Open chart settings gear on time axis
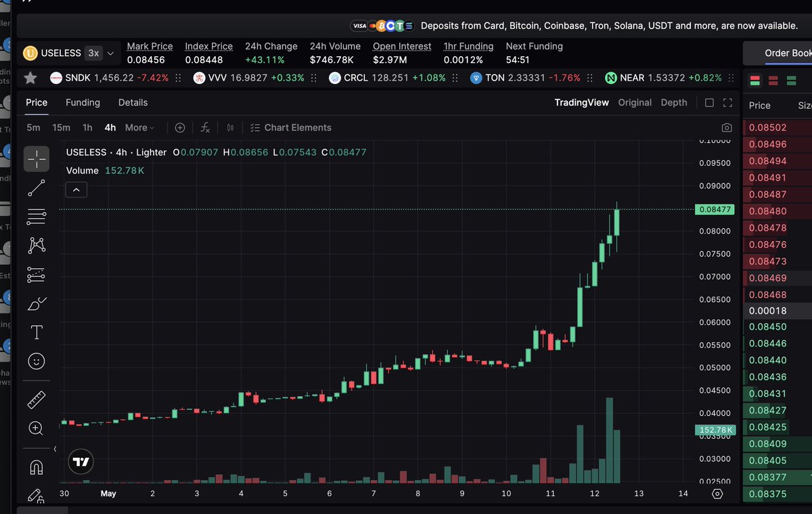The width and height of the screenshot is (812, 514). (x=717, y=494)
